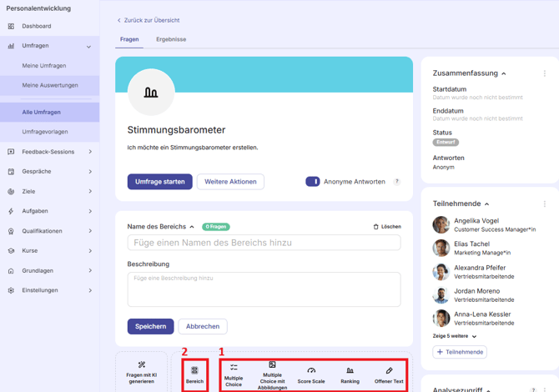The height and width of the screenshot is (392, 559).
Task: Click the Aufgaben lightning icon
Action: click(11, 211)
